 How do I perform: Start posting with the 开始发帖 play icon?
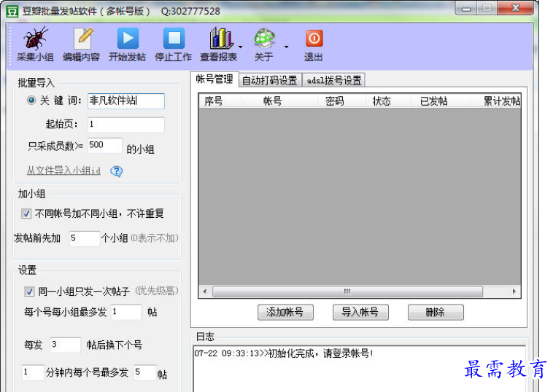[x=128, y=38]
